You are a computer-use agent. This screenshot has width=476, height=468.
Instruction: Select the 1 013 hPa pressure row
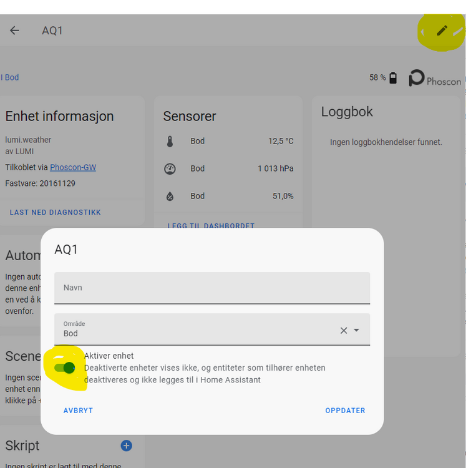[x=228, y=168]
